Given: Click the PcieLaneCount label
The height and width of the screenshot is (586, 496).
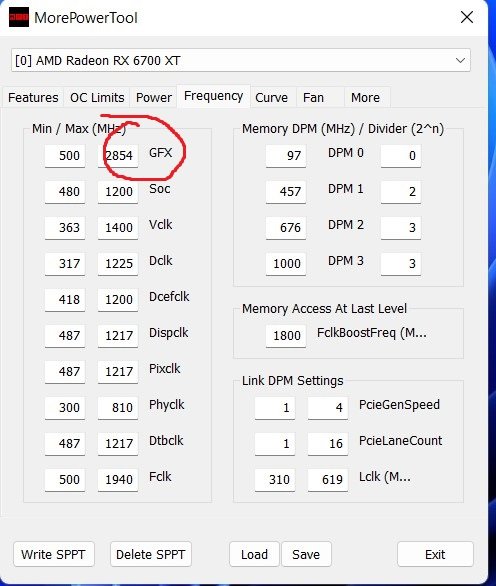Looking at the screenshot, I should tap(400, 441).
